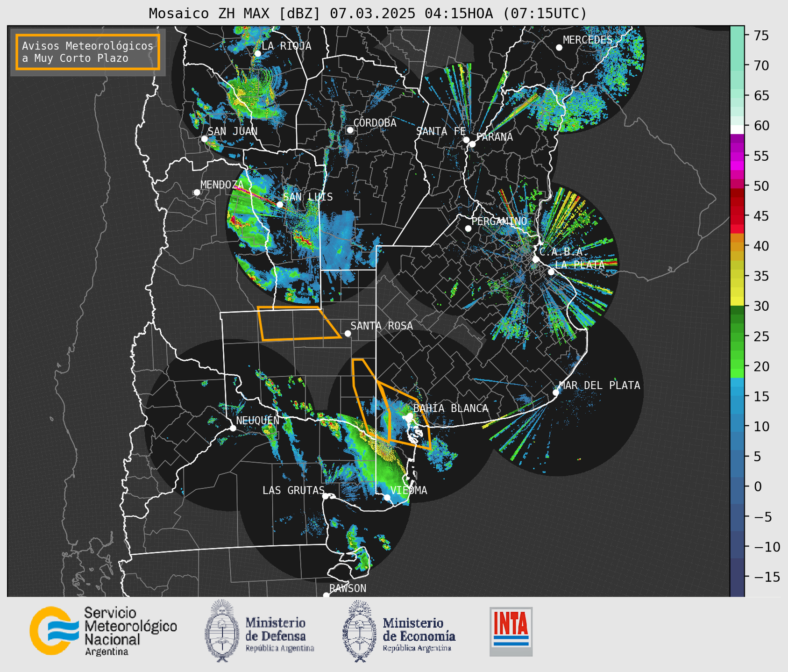The height and width of the screenshot is (672, 788).
Task: Select the Mar del Plata marker dot
Action: point(556,393)
